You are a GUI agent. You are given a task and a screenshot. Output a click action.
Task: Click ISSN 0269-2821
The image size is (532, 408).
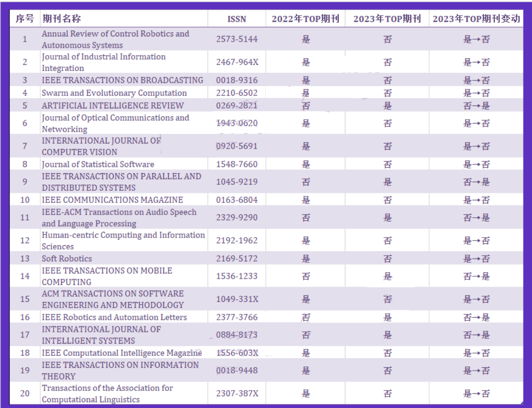tap(237, 106)
